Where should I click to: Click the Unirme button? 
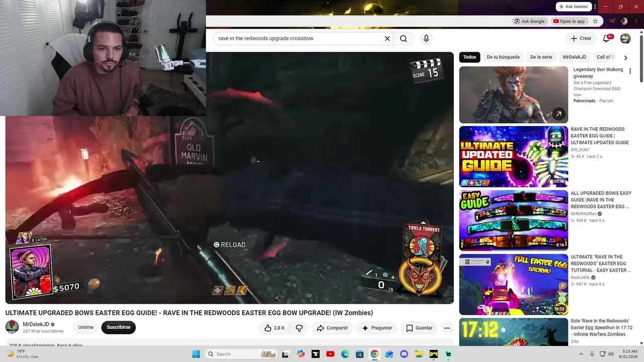click(x=86, y=327)
